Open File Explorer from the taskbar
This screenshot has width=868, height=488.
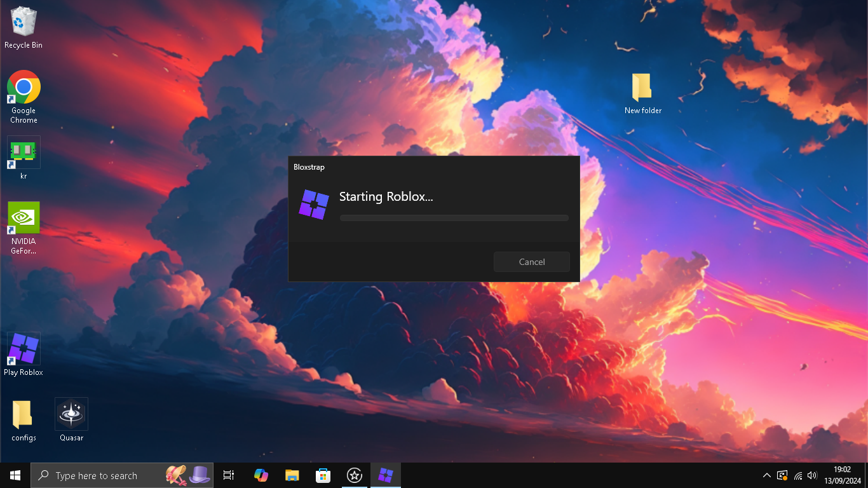point(292,475)
